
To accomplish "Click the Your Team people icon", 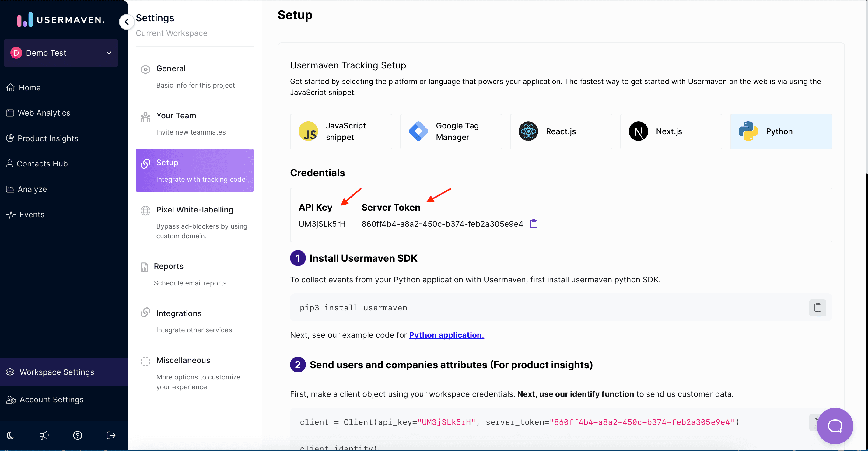I will pos(145,117).
